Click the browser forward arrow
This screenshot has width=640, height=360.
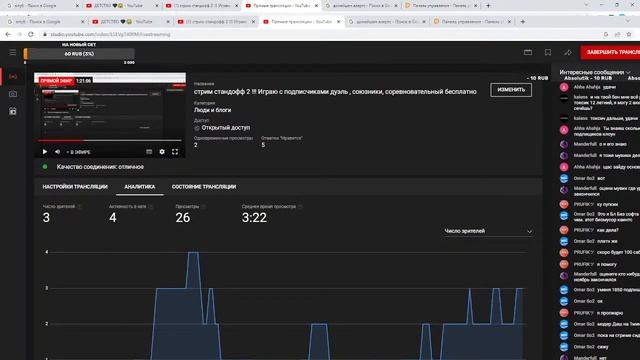[20, 35]
